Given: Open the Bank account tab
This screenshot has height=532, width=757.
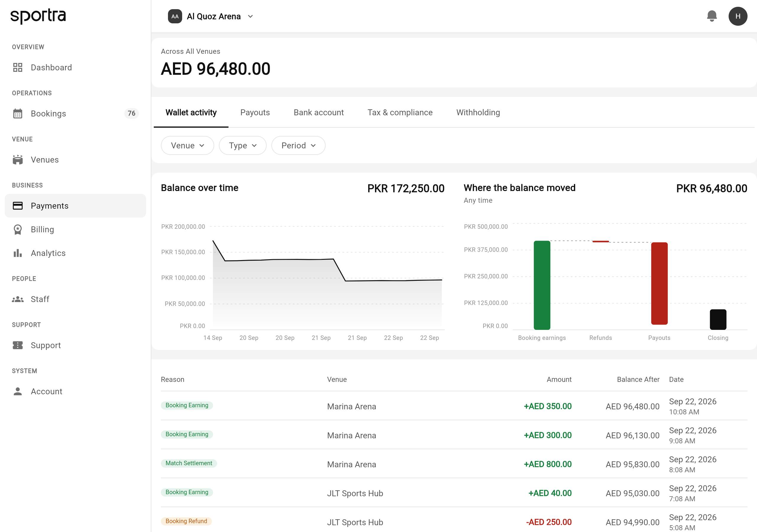Looking at the screenshot, I should [x=319, y=113].
